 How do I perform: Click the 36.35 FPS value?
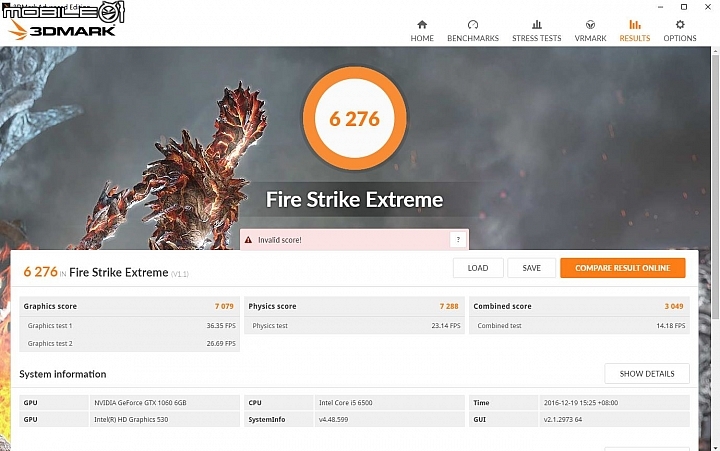pyautogui.click(x=221, y=326)
